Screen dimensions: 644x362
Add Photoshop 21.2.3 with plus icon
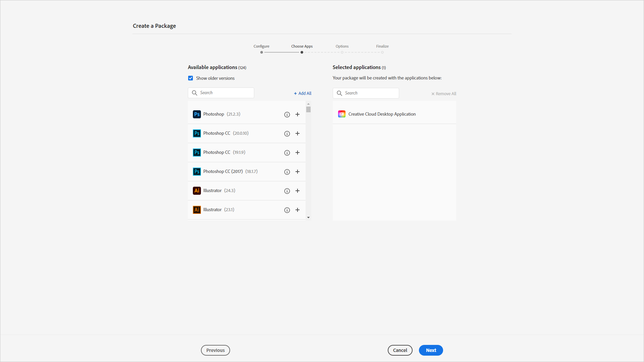pyautogui.click(x=298, y=114)
